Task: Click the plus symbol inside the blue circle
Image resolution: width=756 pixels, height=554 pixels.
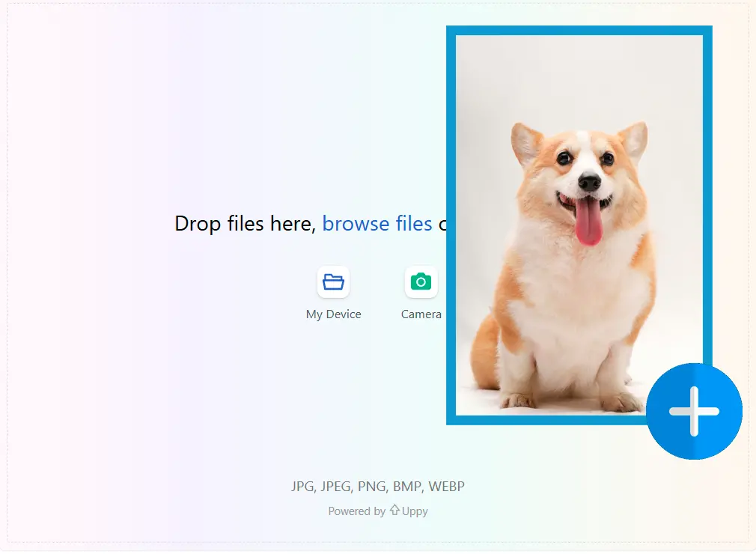Action: (693, 410)
